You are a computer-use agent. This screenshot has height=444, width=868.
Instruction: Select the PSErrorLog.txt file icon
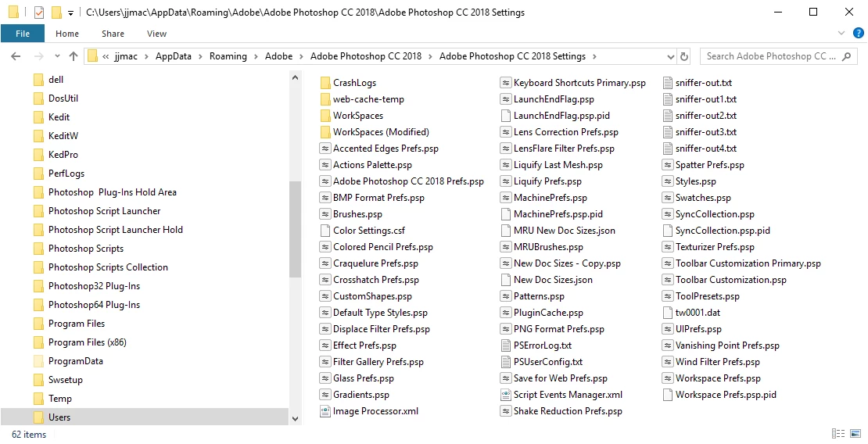pos(505,346)
